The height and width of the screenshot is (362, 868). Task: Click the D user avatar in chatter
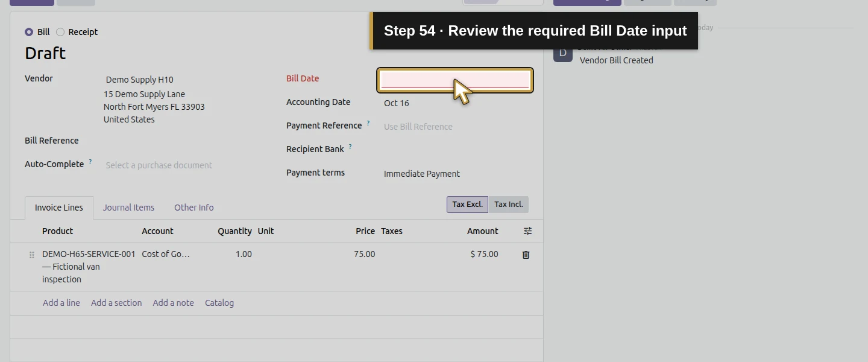pyautogui.click(x=563, y=52)
